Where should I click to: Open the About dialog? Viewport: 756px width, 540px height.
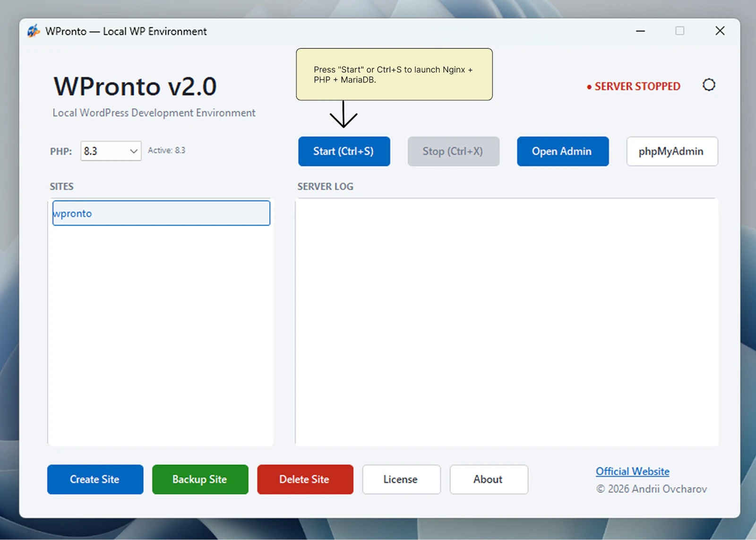click(489, 479)
